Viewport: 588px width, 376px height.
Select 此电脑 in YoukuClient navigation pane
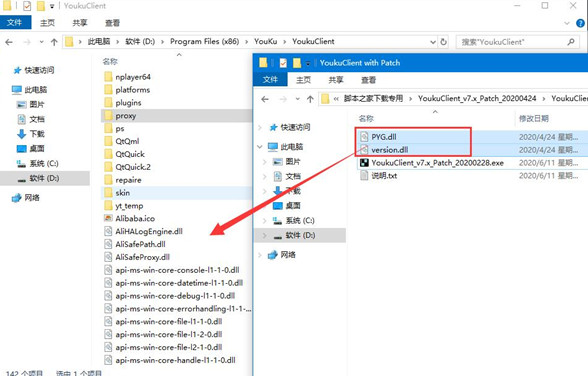click(29, 90)
